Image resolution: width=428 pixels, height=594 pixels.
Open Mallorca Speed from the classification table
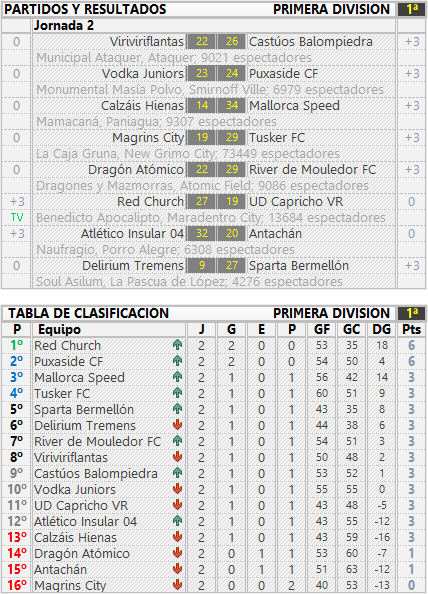[x=79, y=377]
